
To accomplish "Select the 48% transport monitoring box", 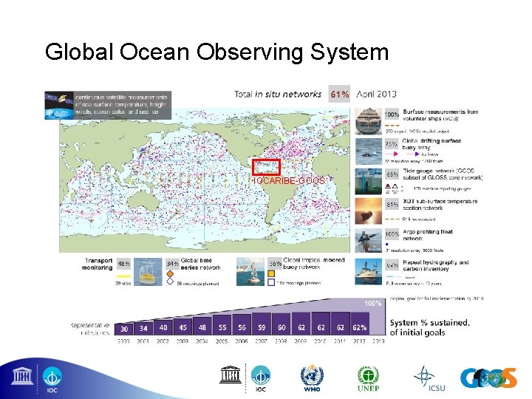I will coord(124,264).
